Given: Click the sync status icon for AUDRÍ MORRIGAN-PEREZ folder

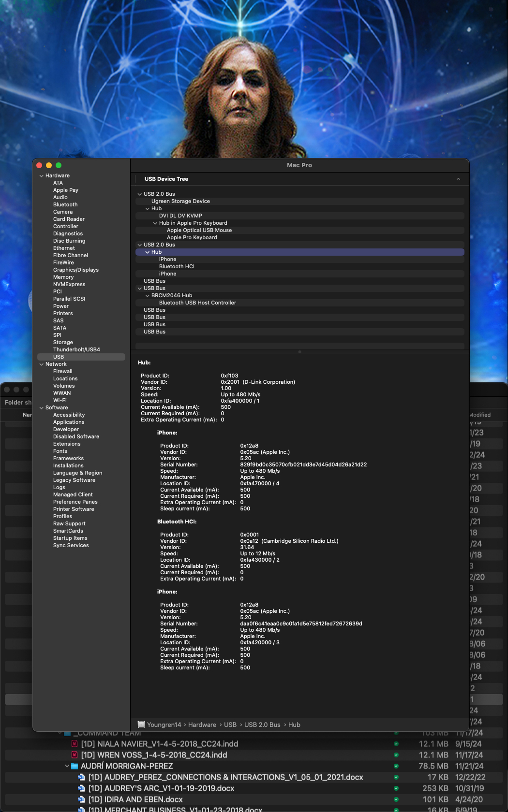Looking at the screenshot, I should pyautogui.click(x=396, y=766).
